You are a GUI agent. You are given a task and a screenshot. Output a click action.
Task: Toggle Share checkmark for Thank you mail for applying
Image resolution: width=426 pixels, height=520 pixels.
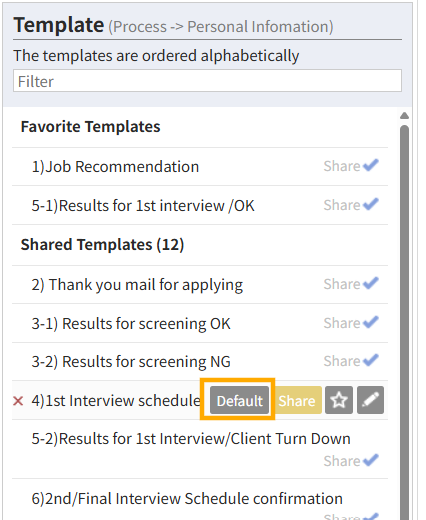pyautogui.click(x=351, y=284)
